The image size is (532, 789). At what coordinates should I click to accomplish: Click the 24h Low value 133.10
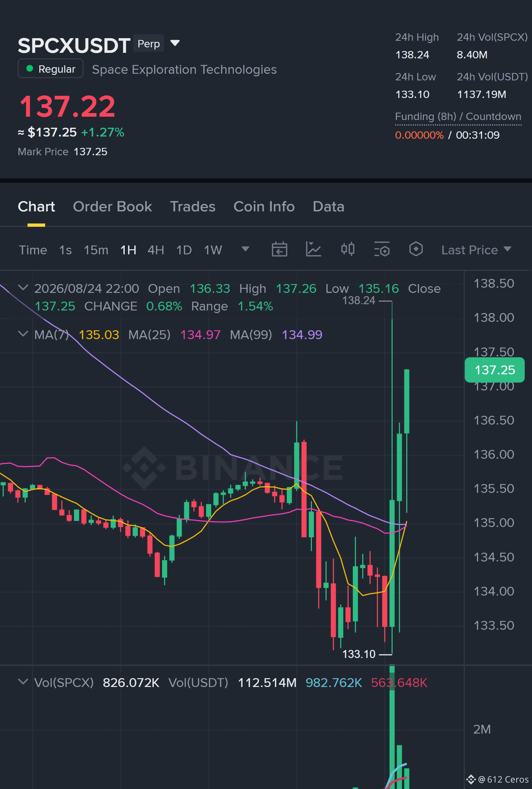(x=412, y=94)
